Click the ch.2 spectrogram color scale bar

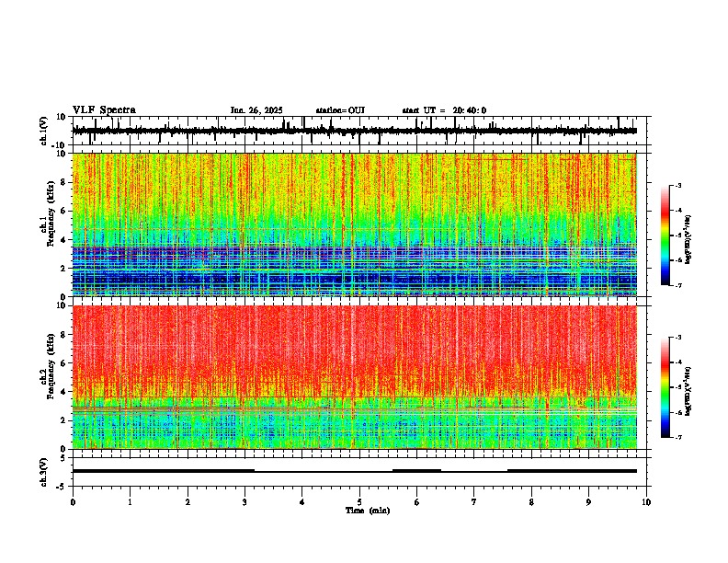click(665, 387)
